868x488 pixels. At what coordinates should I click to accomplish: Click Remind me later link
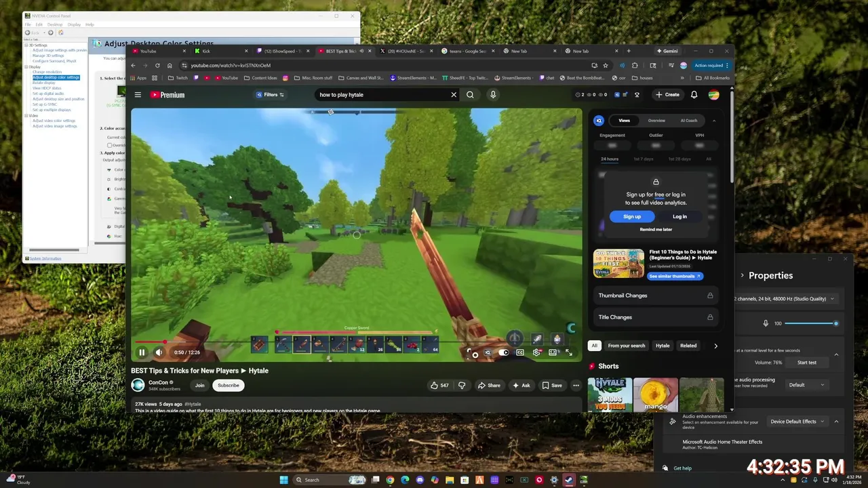pyautogui.click(x=656, y=229)
